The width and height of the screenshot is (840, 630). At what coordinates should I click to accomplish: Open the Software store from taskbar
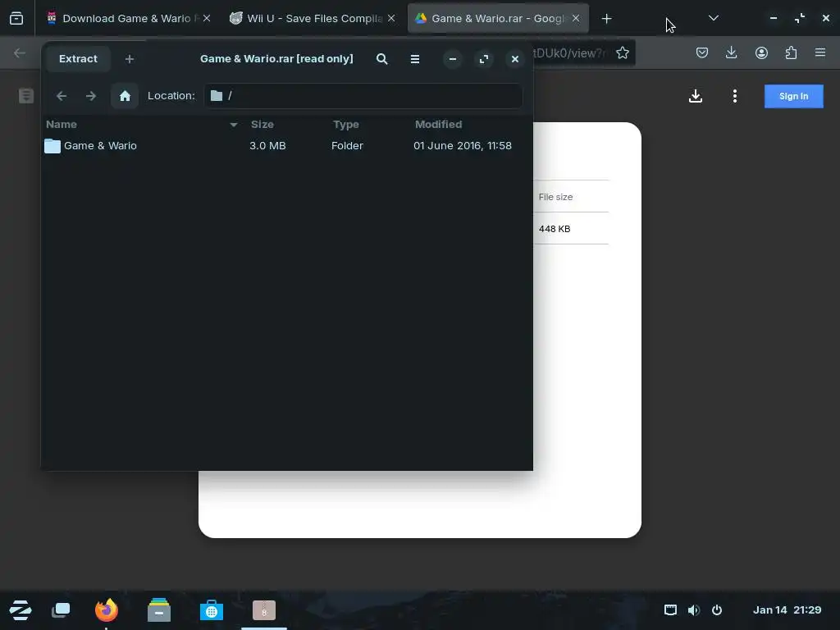[212, 610]
